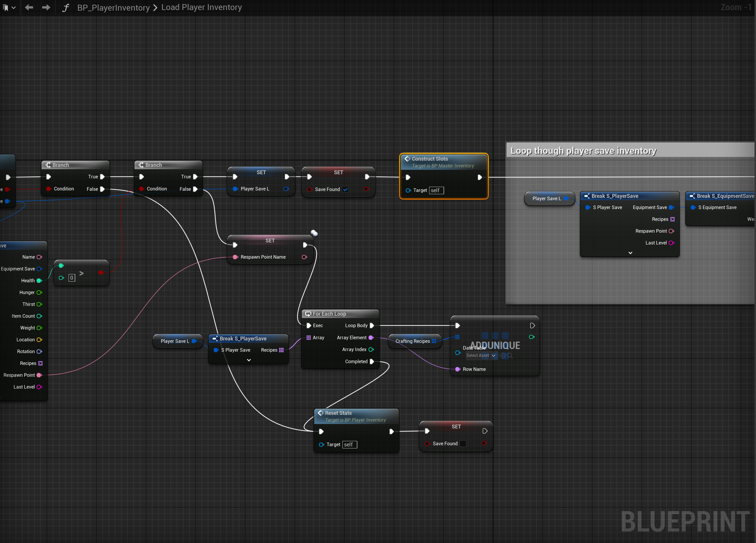Click the Reset Stats function node icon

[x=321, y=413]
